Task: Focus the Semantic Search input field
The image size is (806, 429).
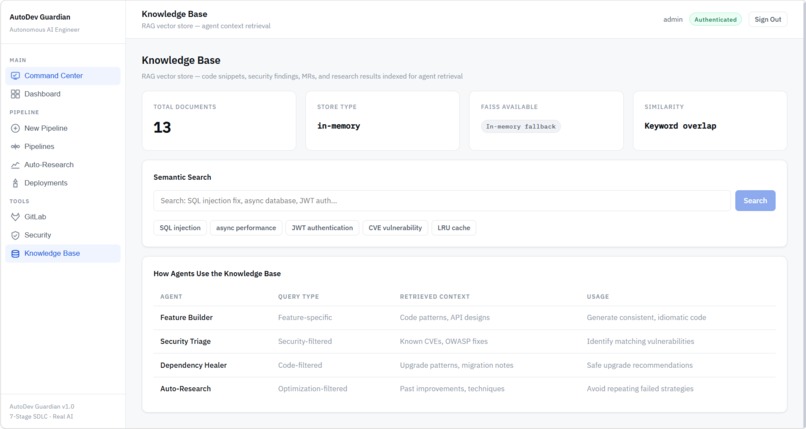Action: [x=442, y=201]
